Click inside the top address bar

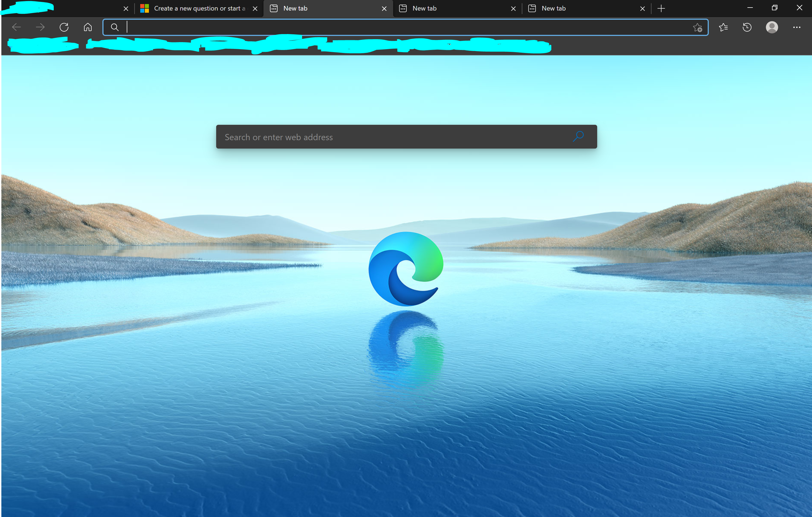click(405, 27)
